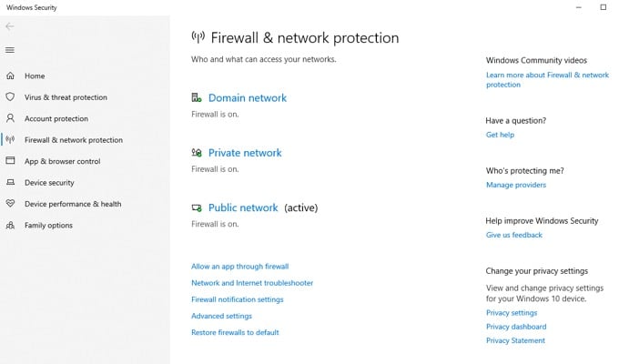Toggle the hamburger navigation menu
The height and width of the screenshot is (364, 619).
pos(10,50)
